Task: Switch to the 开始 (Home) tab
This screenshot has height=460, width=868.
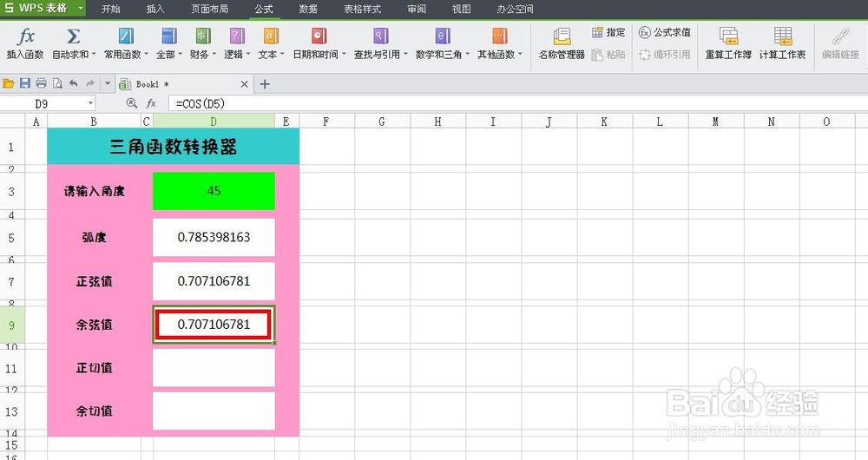Action: (111, 9)
